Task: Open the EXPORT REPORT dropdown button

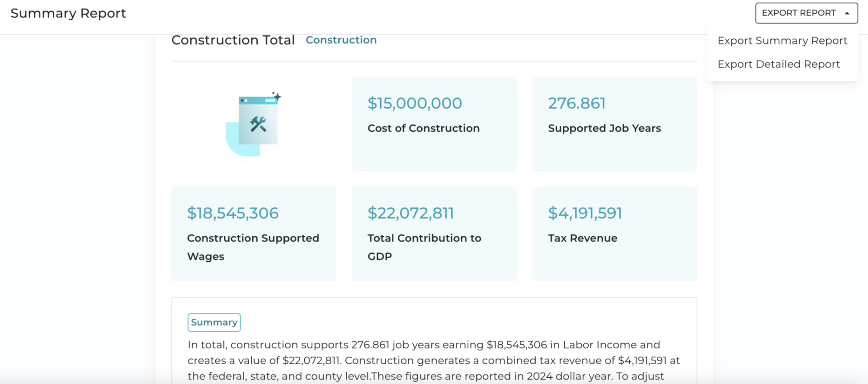Action: click(807, 13)
